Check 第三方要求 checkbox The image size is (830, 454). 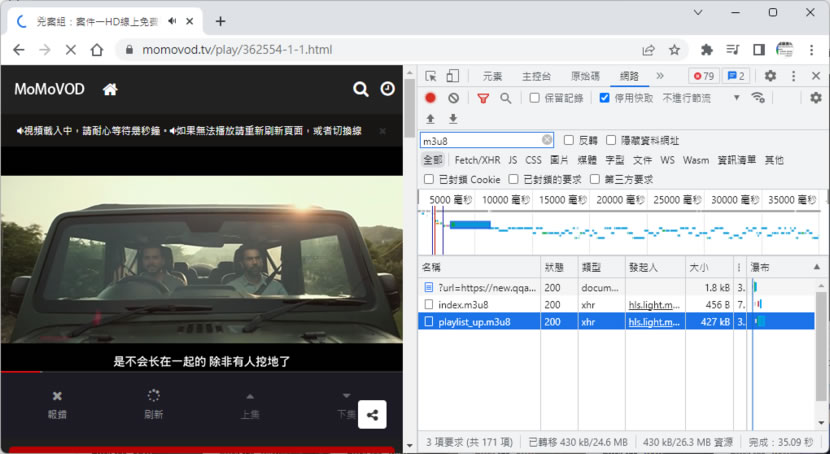coord(595,179)
